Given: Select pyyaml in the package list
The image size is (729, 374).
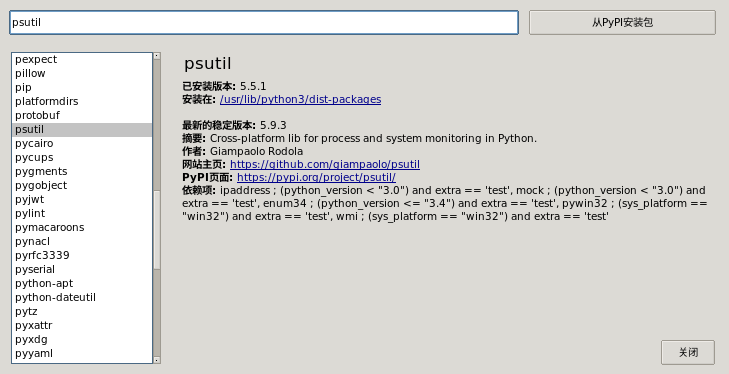Looking at the screenshot, I should point(82,353).
